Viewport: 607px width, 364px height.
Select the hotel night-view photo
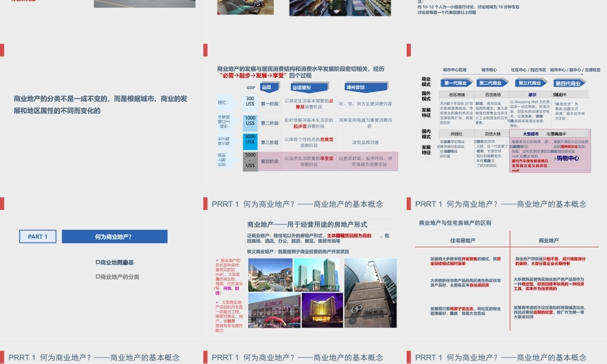point(322,310)
